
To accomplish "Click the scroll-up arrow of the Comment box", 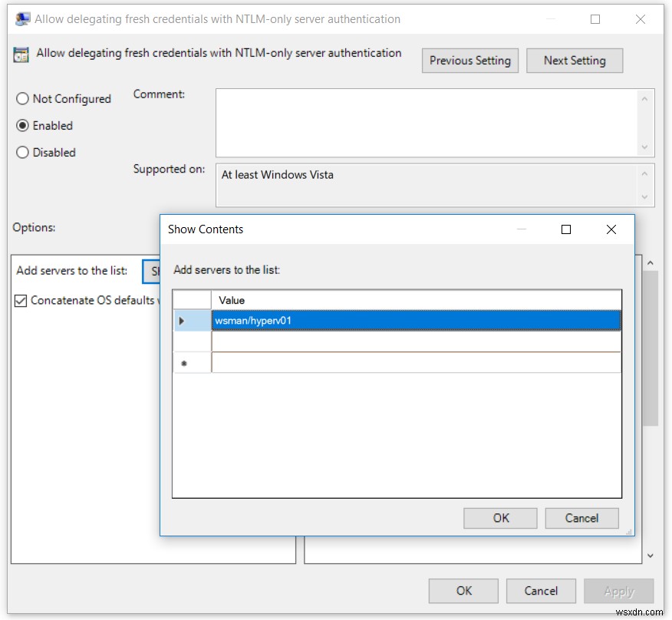I will click(645, 98).
